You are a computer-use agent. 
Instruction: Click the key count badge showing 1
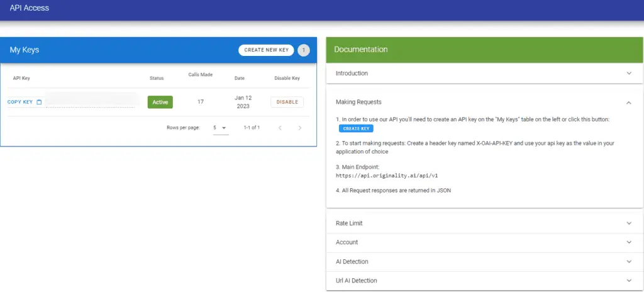(x=304, y=50)
